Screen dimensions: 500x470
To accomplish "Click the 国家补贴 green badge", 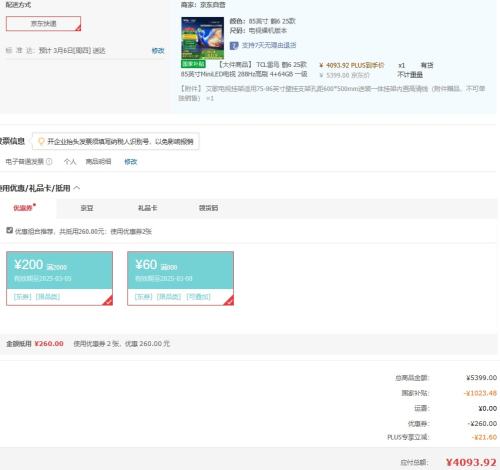I will pyautogui.click(x=193, y=64).
